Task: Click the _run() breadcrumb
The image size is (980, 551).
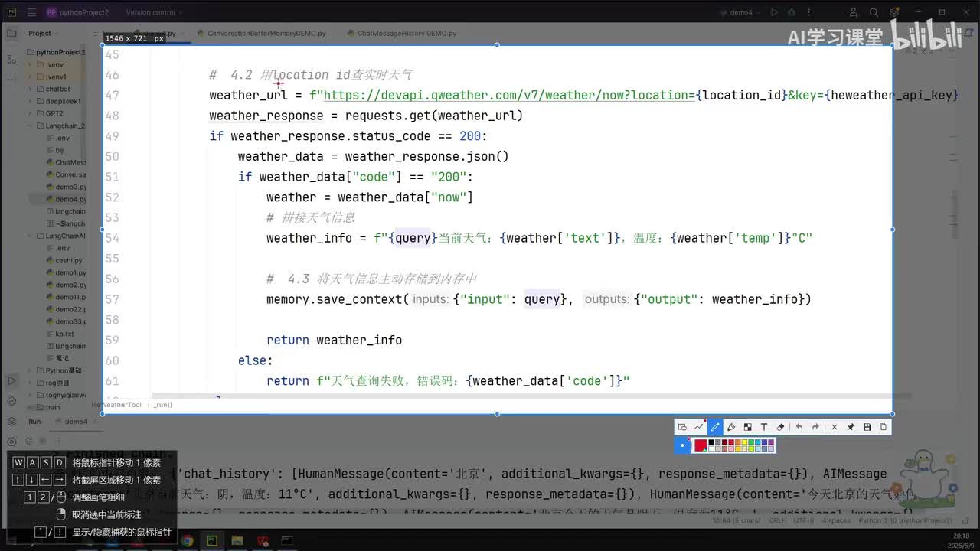Action: pyautogui.click(x=163, y=405)
